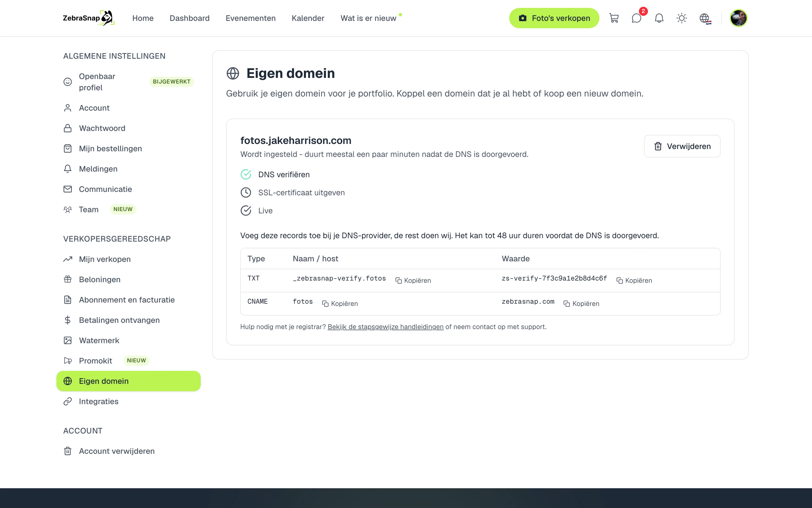Open Kalender in top navigation

click(308, 18)
